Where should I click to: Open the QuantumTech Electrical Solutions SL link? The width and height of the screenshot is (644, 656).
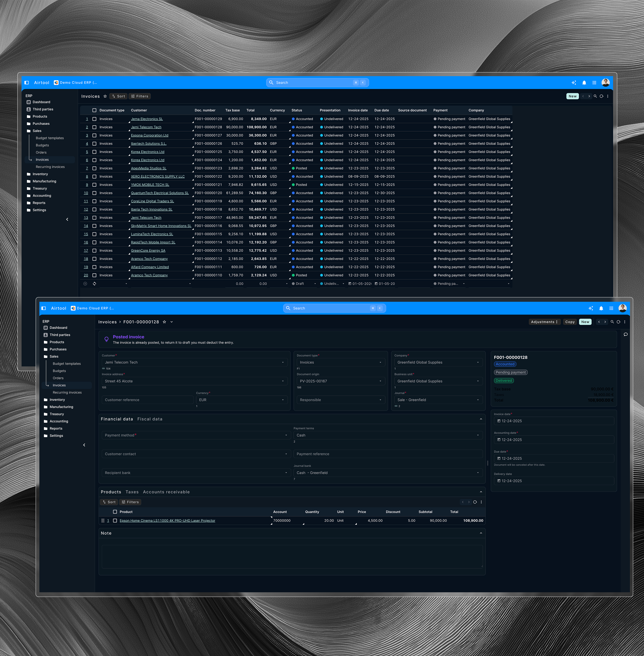[x=160, y=193]
